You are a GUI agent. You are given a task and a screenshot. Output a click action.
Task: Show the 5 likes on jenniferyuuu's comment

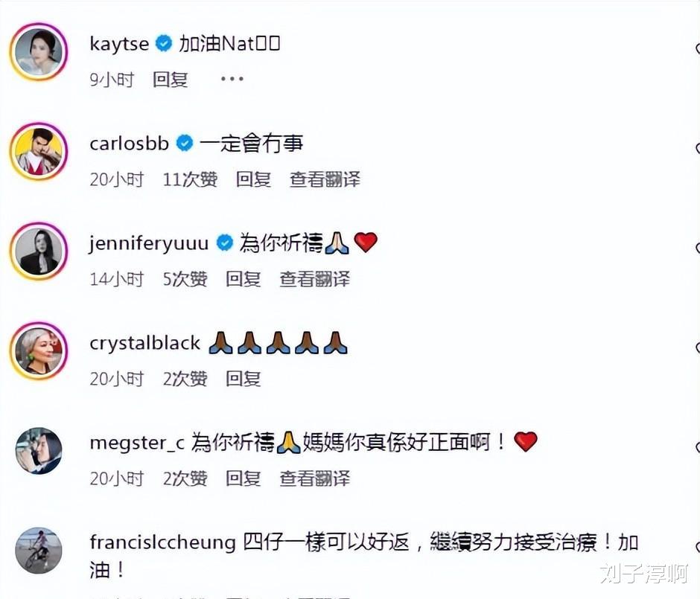pos(185,279)
